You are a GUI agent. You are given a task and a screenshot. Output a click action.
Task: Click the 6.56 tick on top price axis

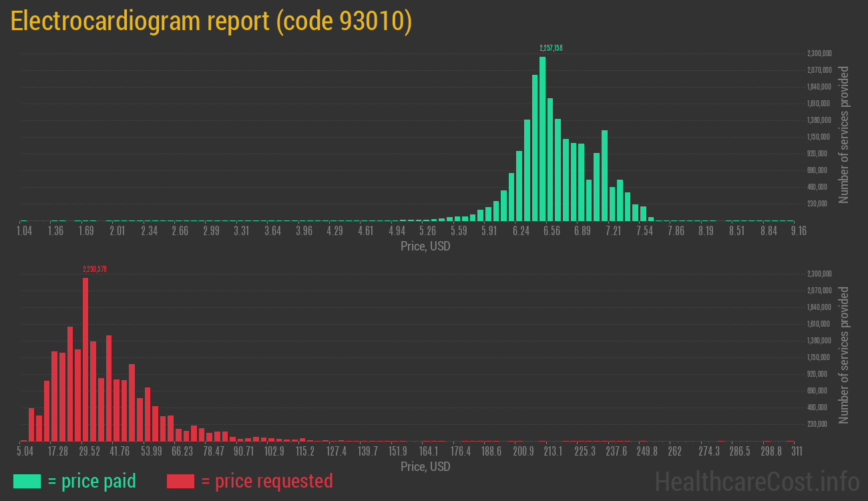pos(552,231)
